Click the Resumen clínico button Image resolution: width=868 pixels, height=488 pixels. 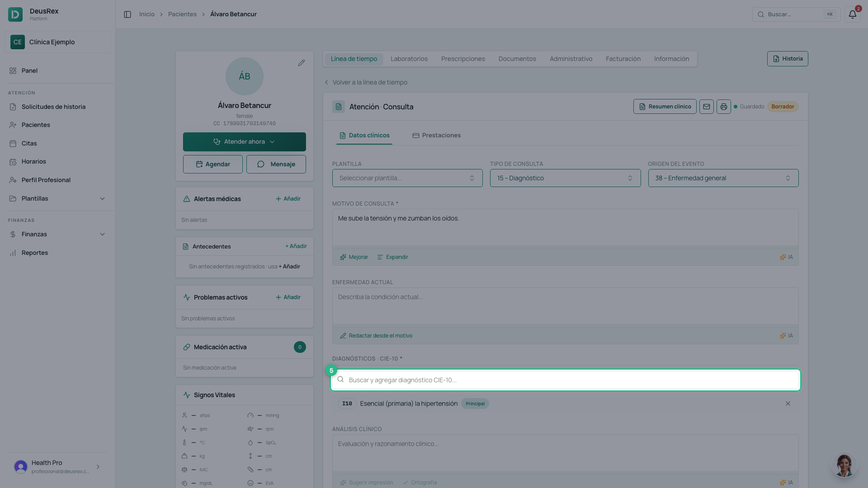point(665,107)
